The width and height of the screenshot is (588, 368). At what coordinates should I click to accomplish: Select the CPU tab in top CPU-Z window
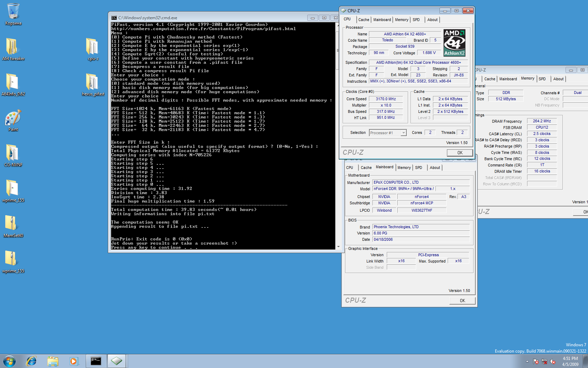coord(347,19)
